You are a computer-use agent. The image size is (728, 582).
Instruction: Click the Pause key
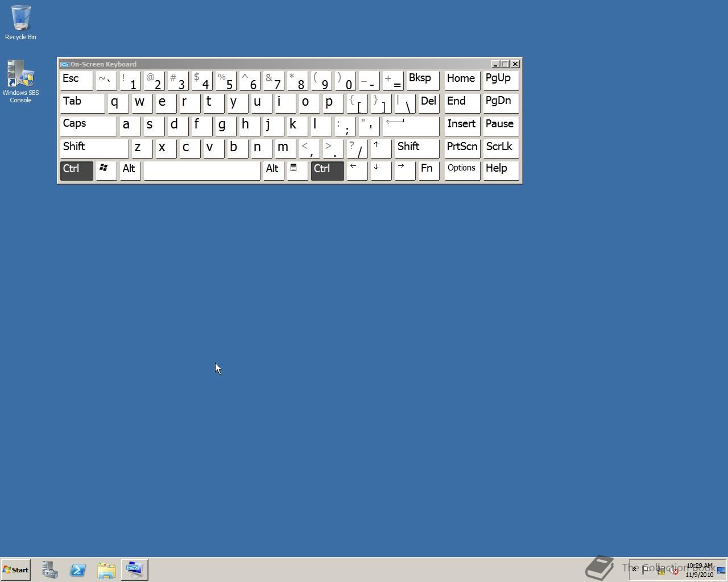coord(501,126)
